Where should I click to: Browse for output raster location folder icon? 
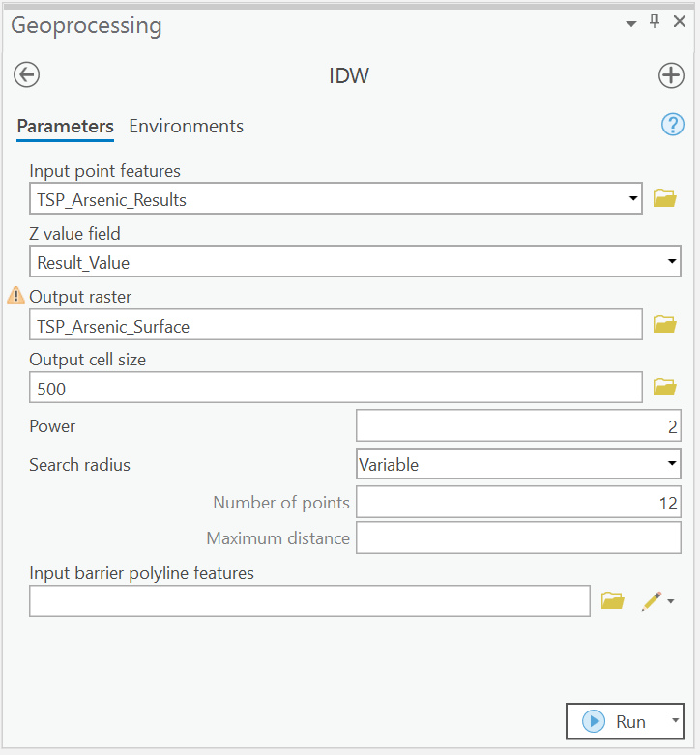point(665,325)
